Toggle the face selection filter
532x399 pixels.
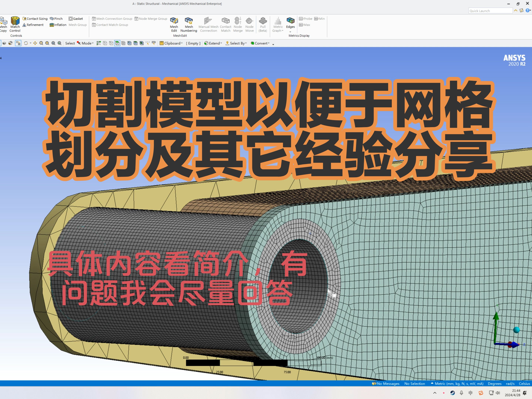pyautogui.click(x=117, y=43)
